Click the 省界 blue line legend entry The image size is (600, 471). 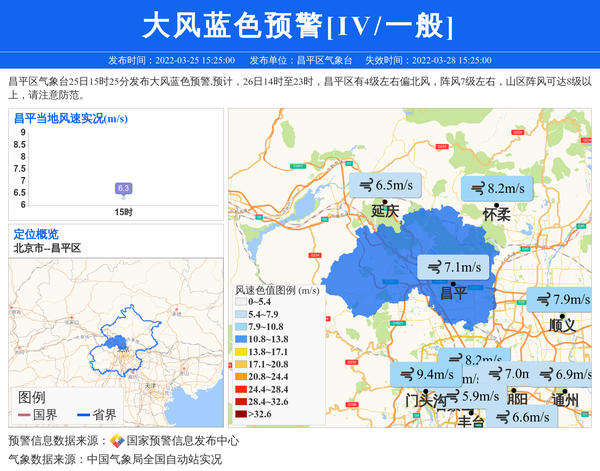pos(93,415)
